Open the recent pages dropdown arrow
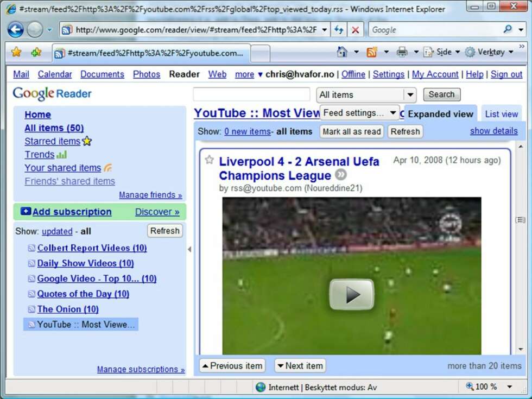 [x=50, y=30]
